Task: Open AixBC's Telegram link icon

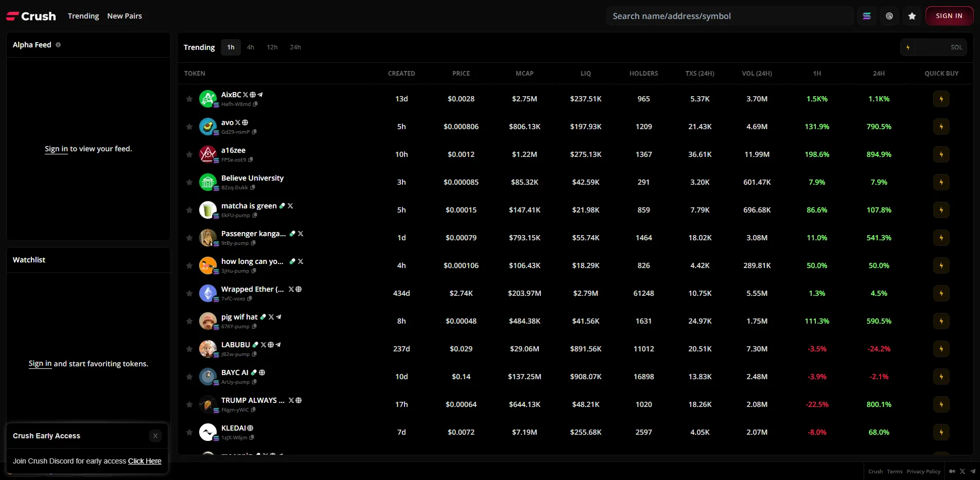Action: click(260, 95)
